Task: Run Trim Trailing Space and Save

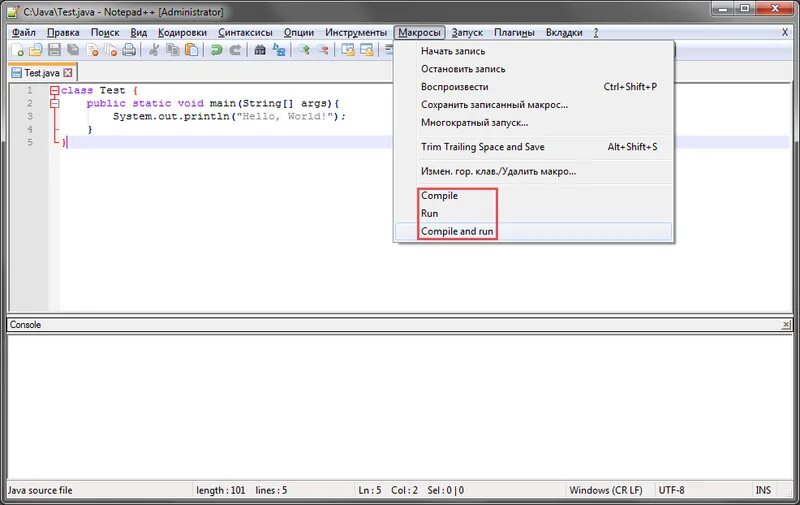Action: pos(534,147)
